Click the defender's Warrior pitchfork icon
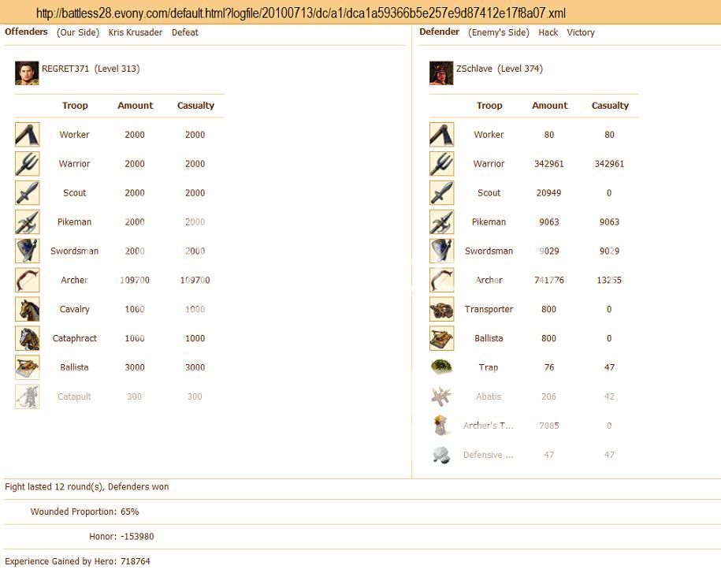 pyautogui.click(x=441, y=164)
